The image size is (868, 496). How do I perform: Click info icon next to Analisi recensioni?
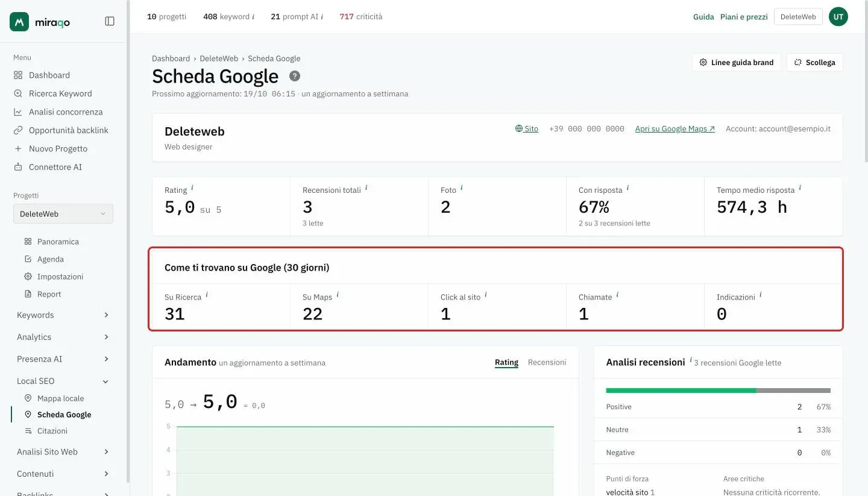(x=691, y=360)
